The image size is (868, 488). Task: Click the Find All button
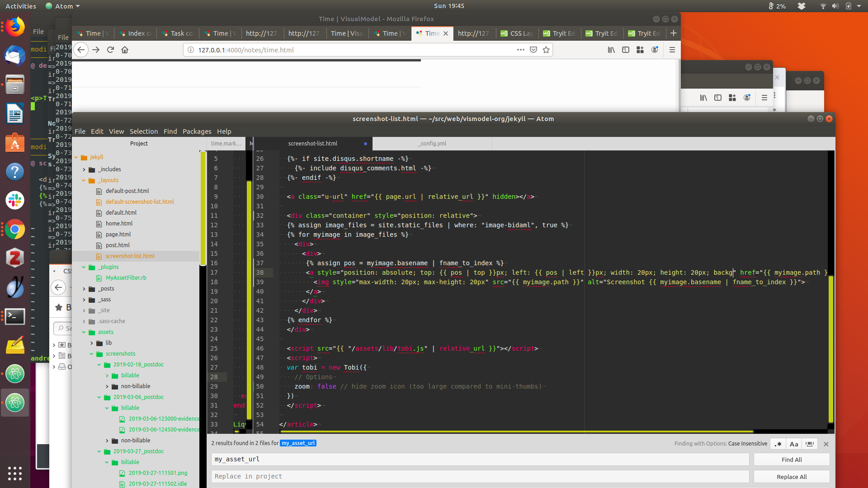791,460
